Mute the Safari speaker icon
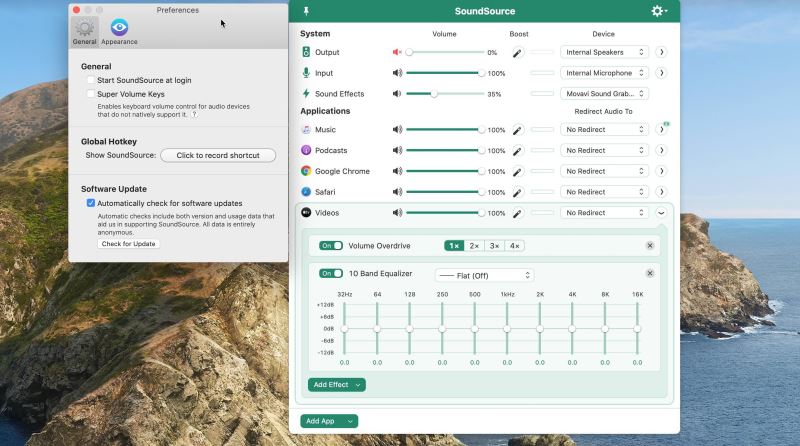The height and width of the screenshot is (446, 800). tap(397, 192)
